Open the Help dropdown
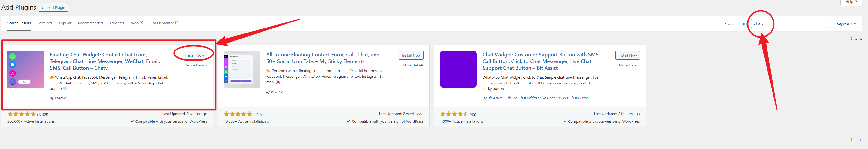Image resolution: width=868 pixels, height=149 pixels. pos(851,2)
